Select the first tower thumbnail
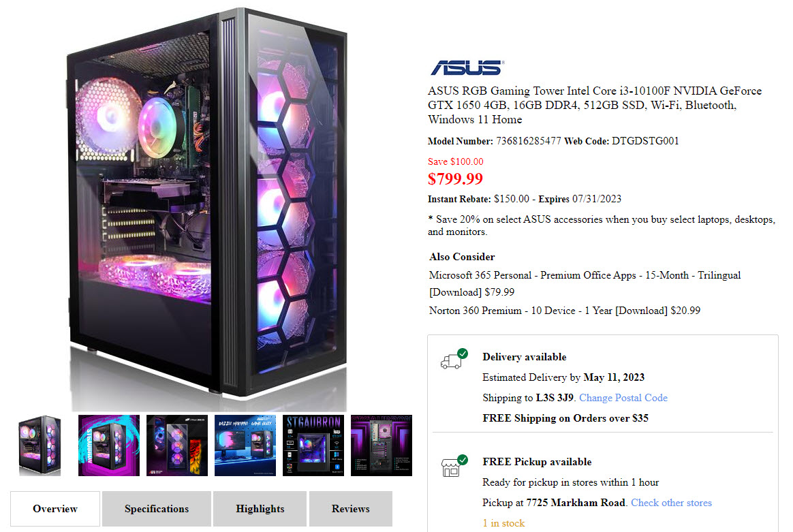Image resolution: width=793 pixels, height=532 pixels. 40,445
